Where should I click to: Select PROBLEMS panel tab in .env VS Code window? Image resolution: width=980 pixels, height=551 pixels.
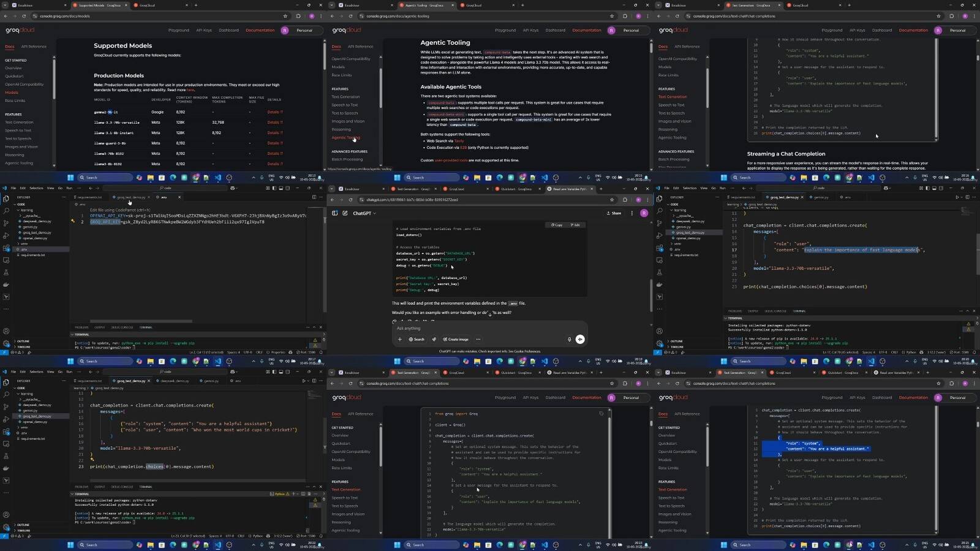pos(81,327)
